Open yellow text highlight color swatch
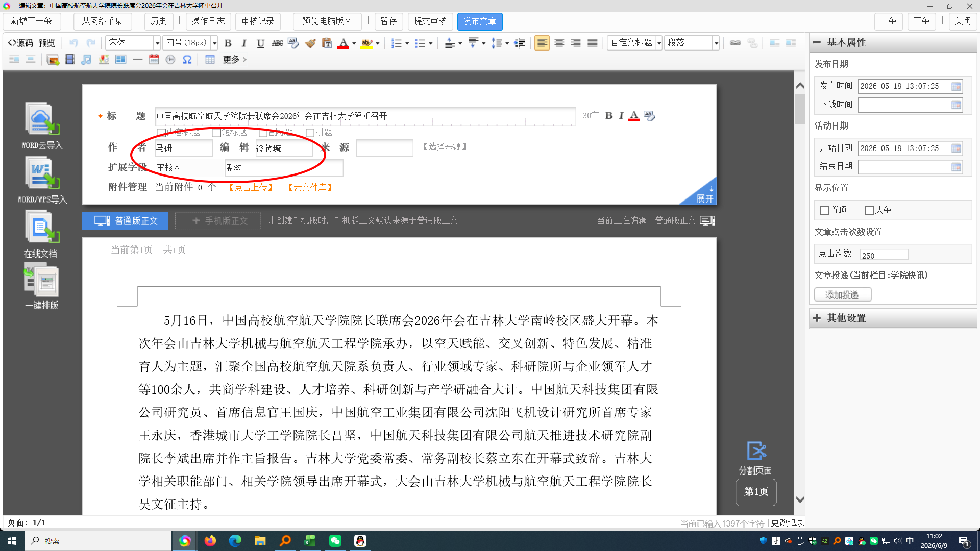The image size is (980, 551). coord(366,43)
